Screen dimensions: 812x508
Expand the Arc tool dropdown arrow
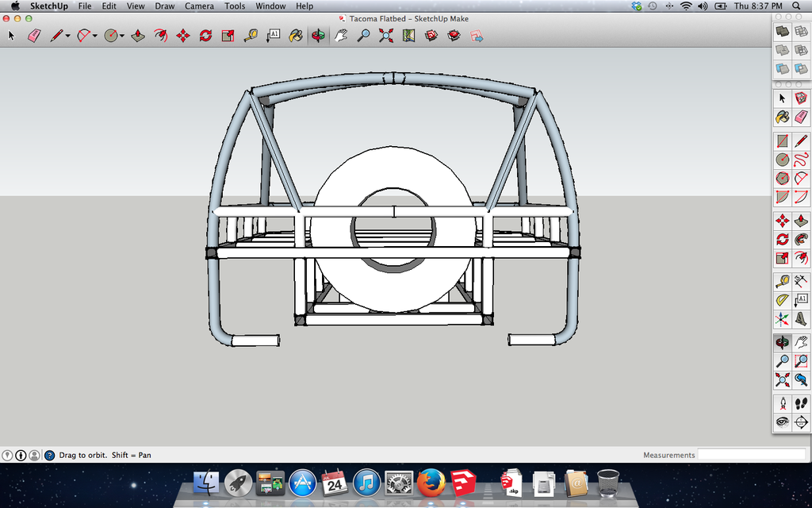(95, 37)
